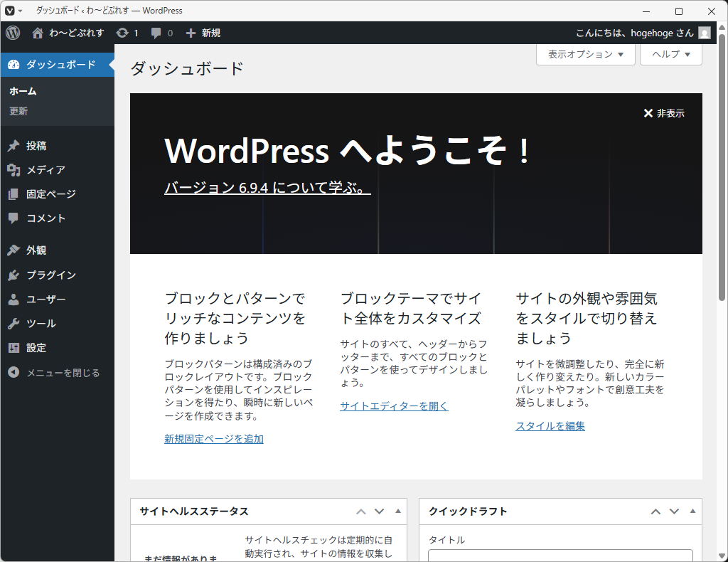The image size is (728, 562).
Task: Move クイックドラフト panel down with chevron
Action: tap(674, 511)
